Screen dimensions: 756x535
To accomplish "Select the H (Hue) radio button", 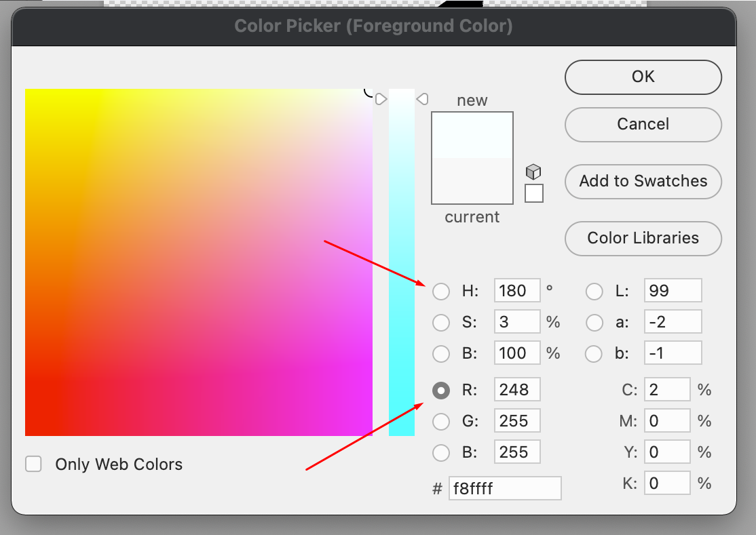I will coord(441,292).
